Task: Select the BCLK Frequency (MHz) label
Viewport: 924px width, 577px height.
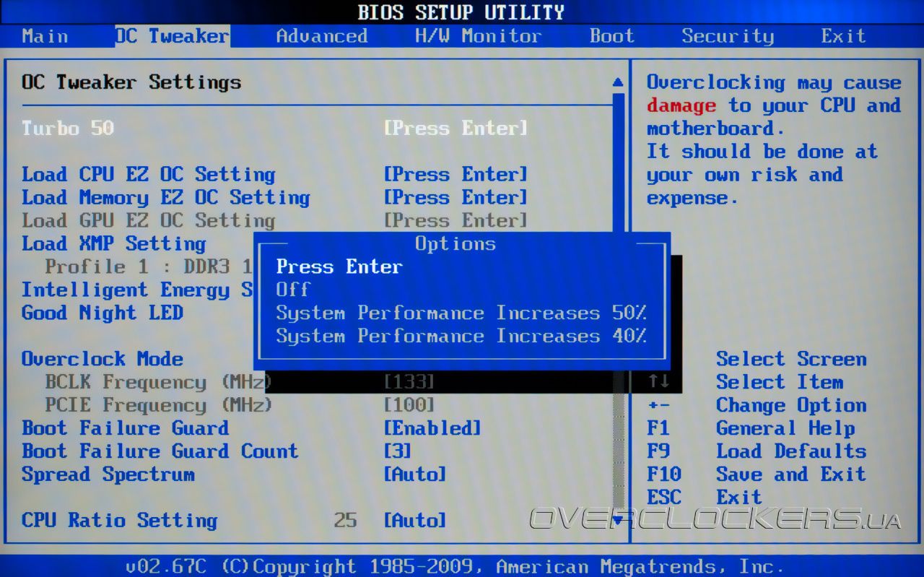Action: (x=158, y=382)
